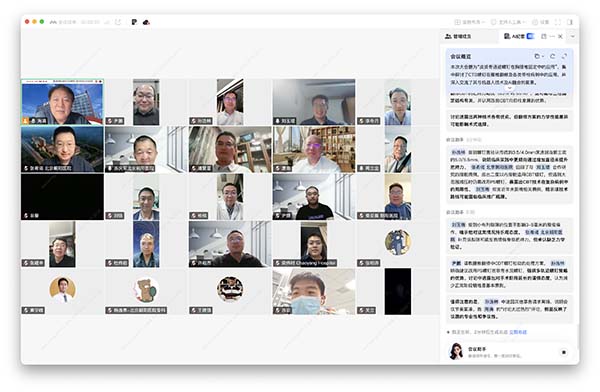600x392 pixels.
Task: Pop out the side panel window icon
Action: [544, 36]
